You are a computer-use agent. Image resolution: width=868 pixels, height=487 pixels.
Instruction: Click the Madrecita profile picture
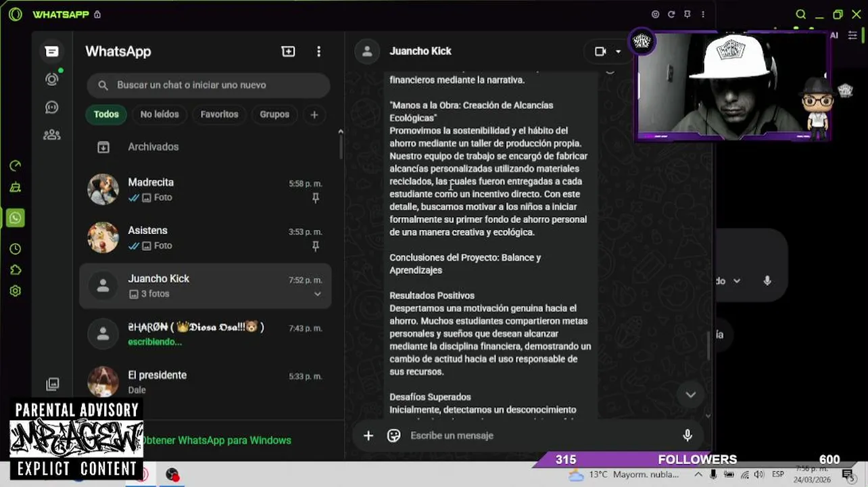(x=103, y=189)
